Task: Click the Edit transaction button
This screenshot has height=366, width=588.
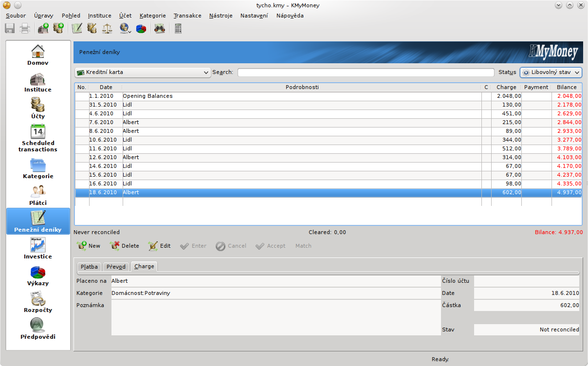Action: (159, 246)
